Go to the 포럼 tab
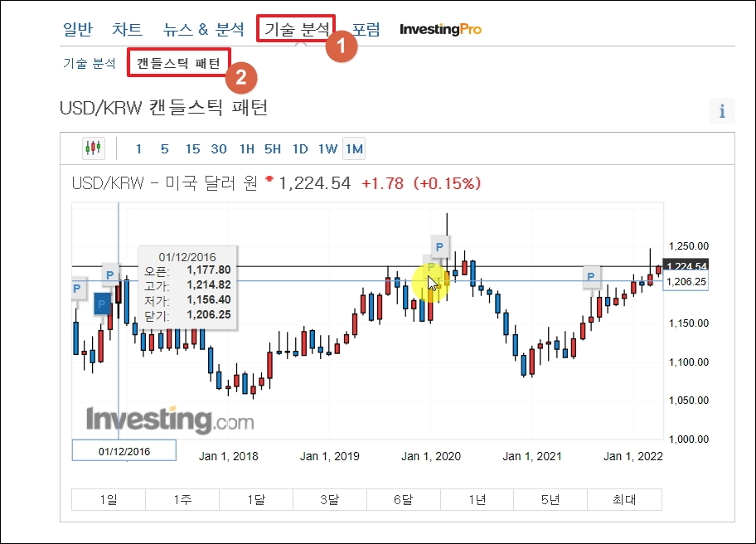The width and height of the screenshot is (756, 544). point(366,29)
